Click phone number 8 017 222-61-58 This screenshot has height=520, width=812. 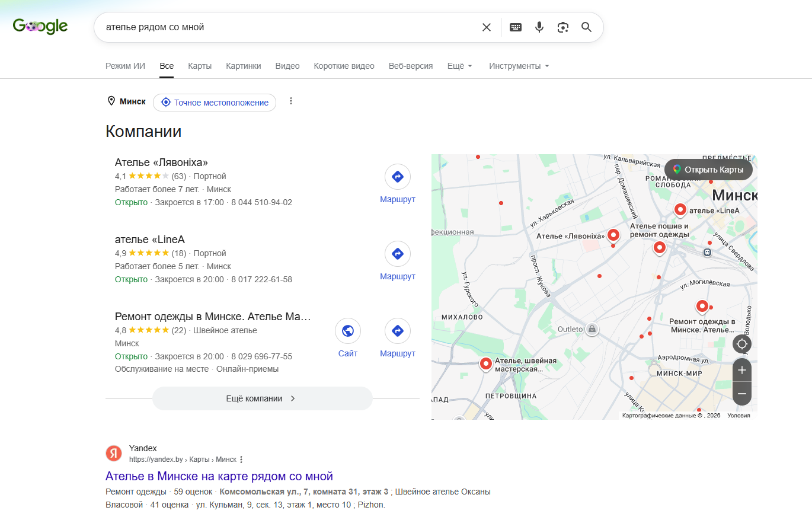[x=261, y=279]
